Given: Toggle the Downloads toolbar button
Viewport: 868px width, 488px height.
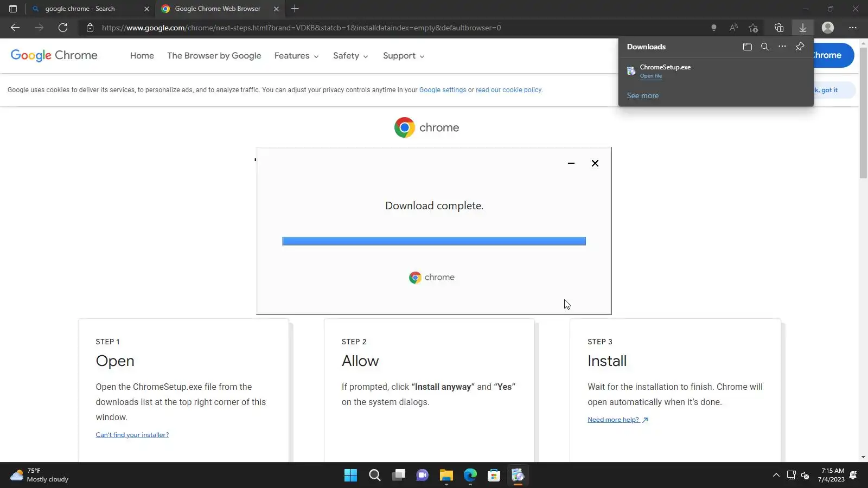Looking at the screenshot, I should point(803,28).
